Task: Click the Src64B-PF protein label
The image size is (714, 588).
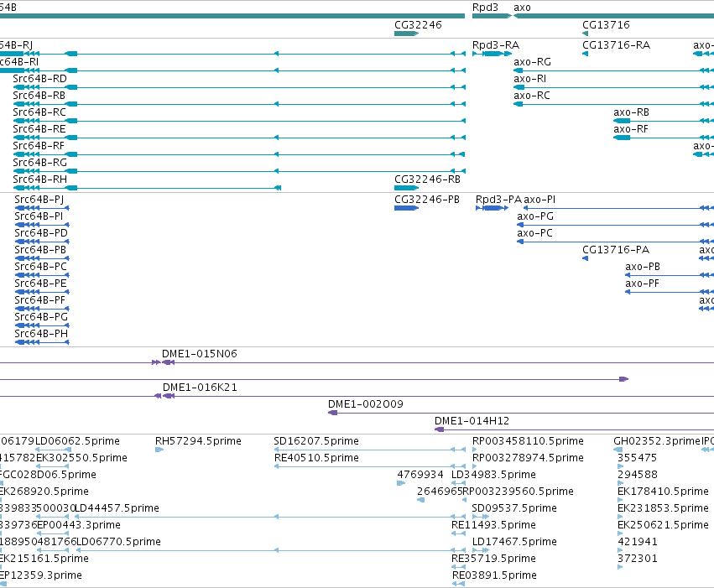Action: pos(39,301)
